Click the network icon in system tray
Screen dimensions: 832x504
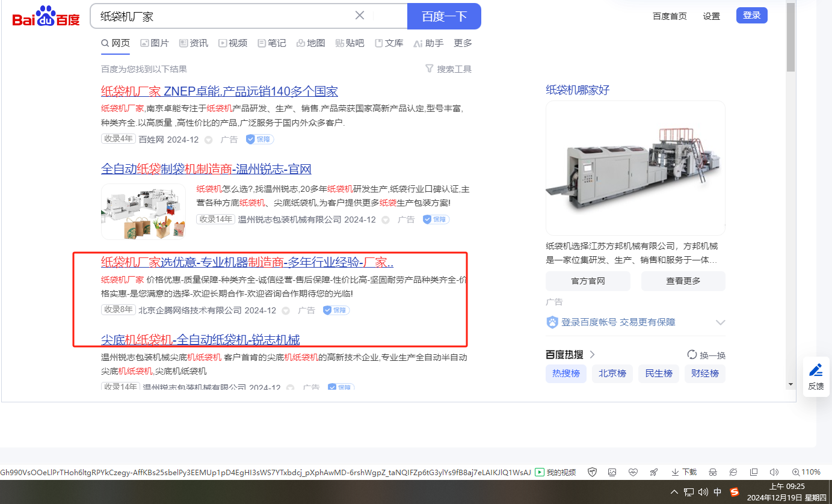click(689, 492)
